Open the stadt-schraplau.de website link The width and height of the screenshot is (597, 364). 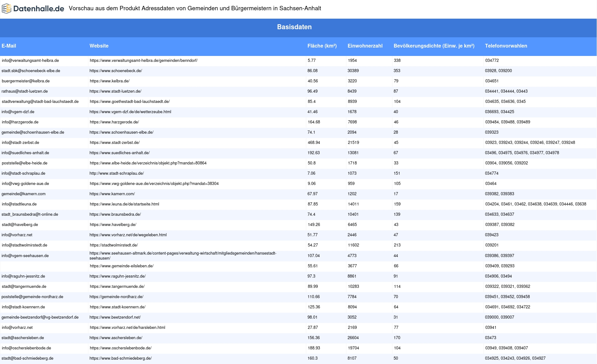[x=117, y=173]
